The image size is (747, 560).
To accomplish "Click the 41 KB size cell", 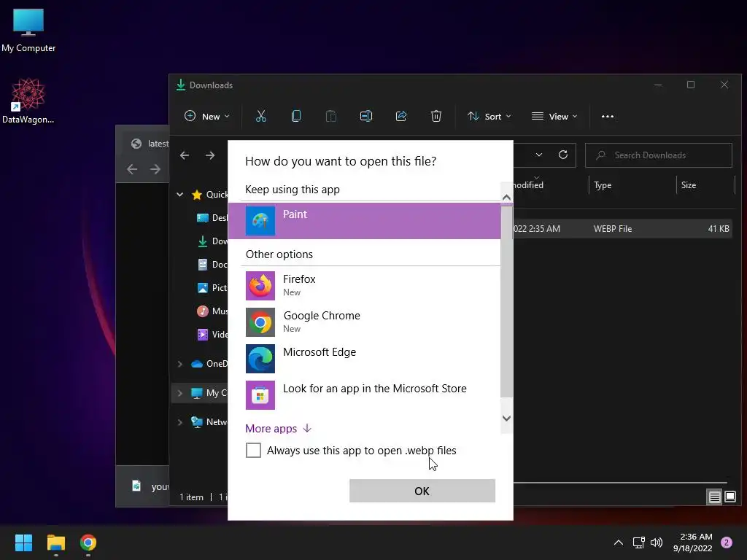I will [719, 228].
